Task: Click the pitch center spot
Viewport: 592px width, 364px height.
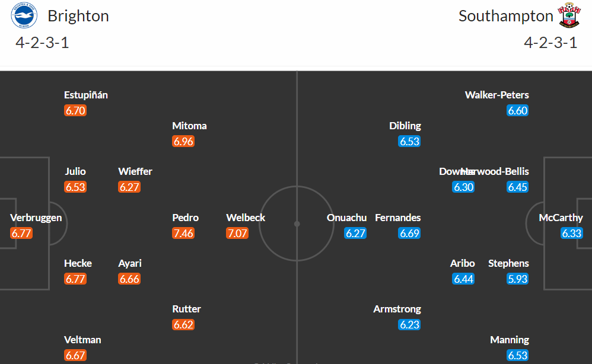Action: click(x=297, y=224)
